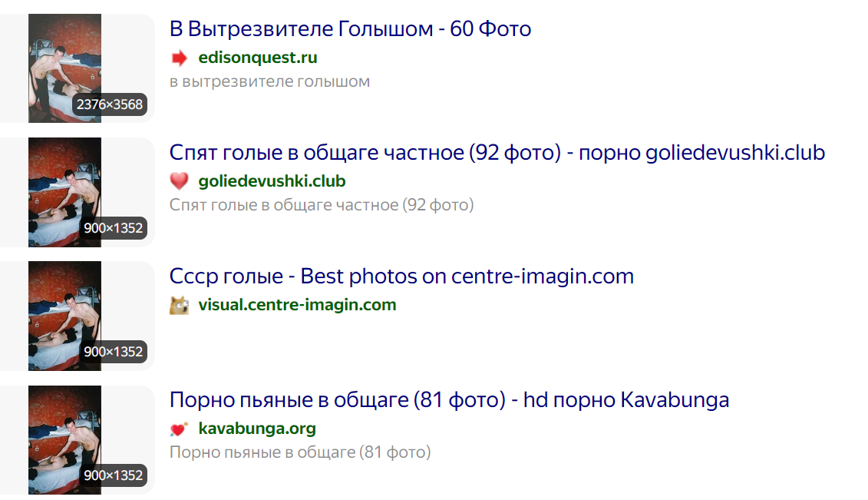Open the thumbnail for the kavabunga.org result
The width and height of the screenshot is (868, 500).
coord(64,432)
